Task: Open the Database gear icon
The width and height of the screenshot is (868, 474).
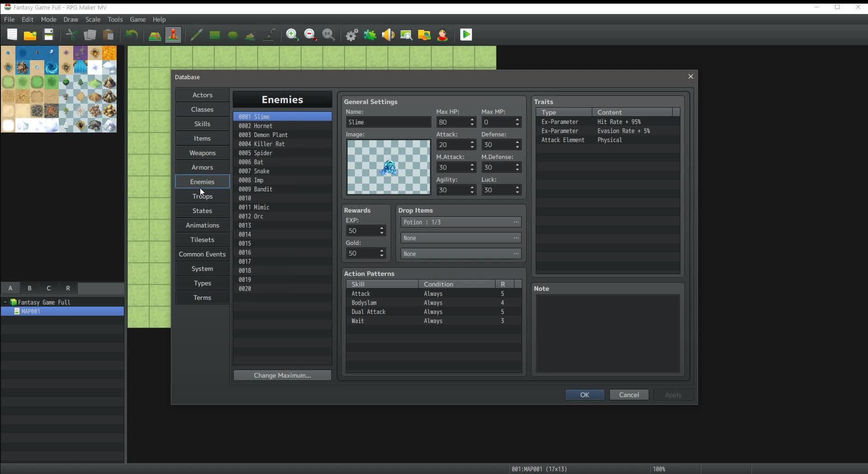Action: [352, 35]
